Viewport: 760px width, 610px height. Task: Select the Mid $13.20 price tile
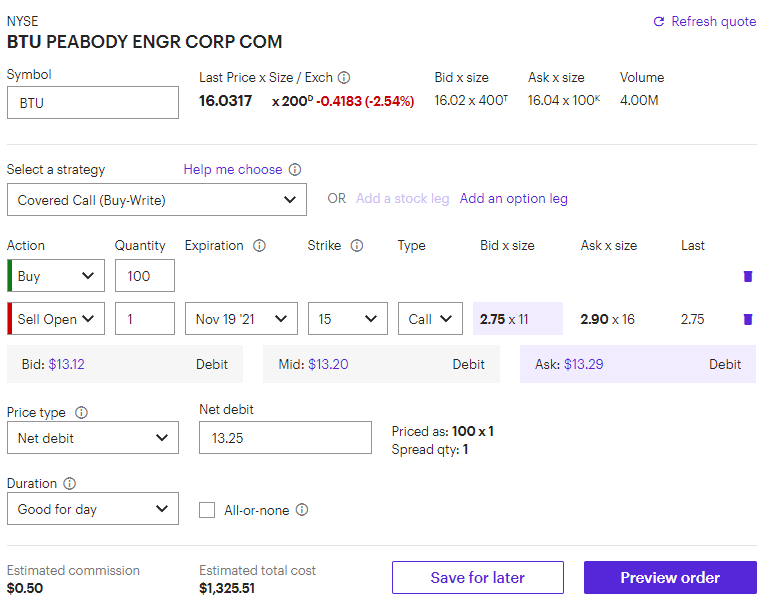pyautogui.click(x=381, y=364)
